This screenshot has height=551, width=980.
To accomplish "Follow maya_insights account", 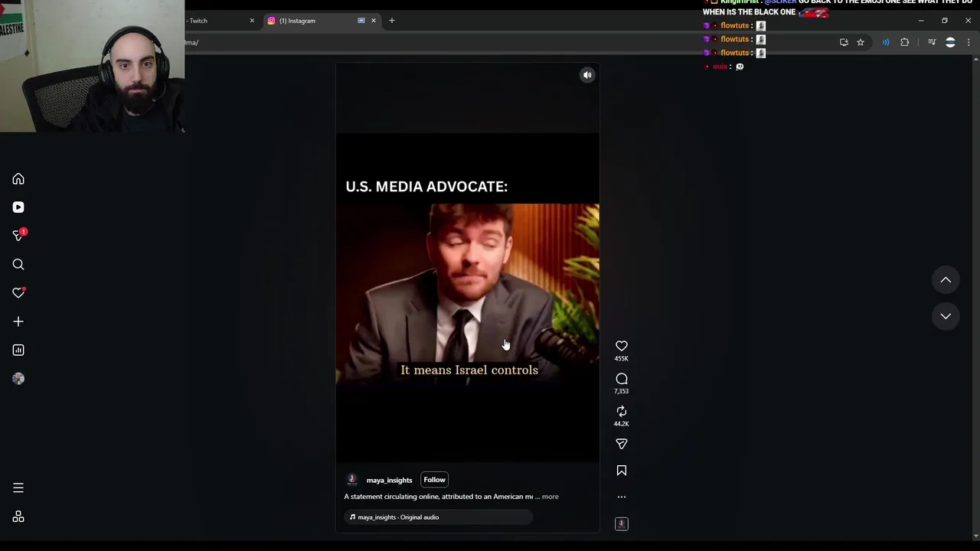I will tap(434, 480).
